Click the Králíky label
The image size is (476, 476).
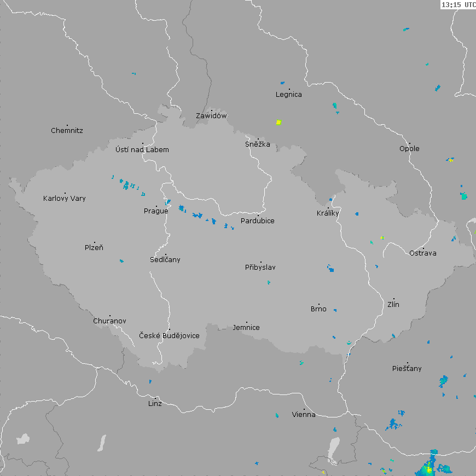coord(328,213)
